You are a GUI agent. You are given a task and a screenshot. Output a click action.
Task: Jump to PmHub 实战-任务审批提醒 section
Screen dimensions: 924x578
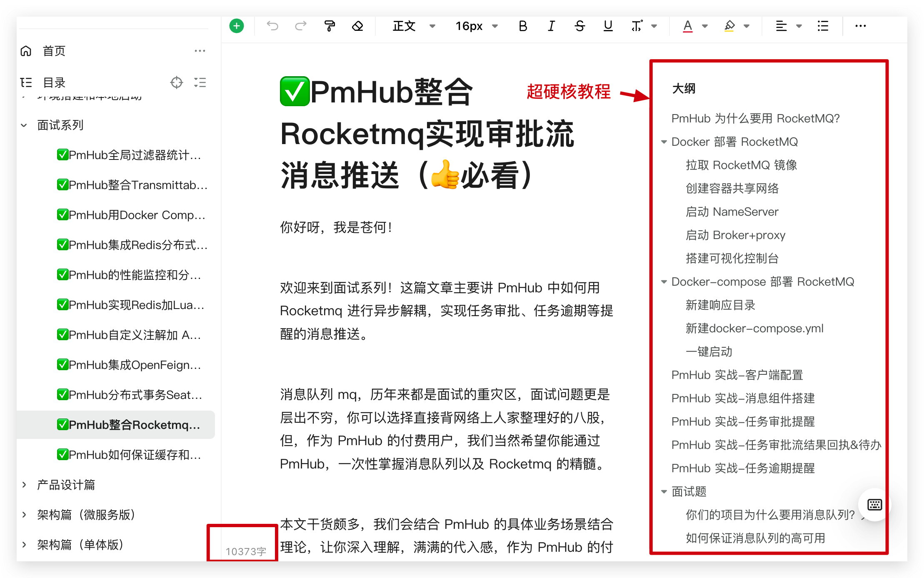[743, 421]
